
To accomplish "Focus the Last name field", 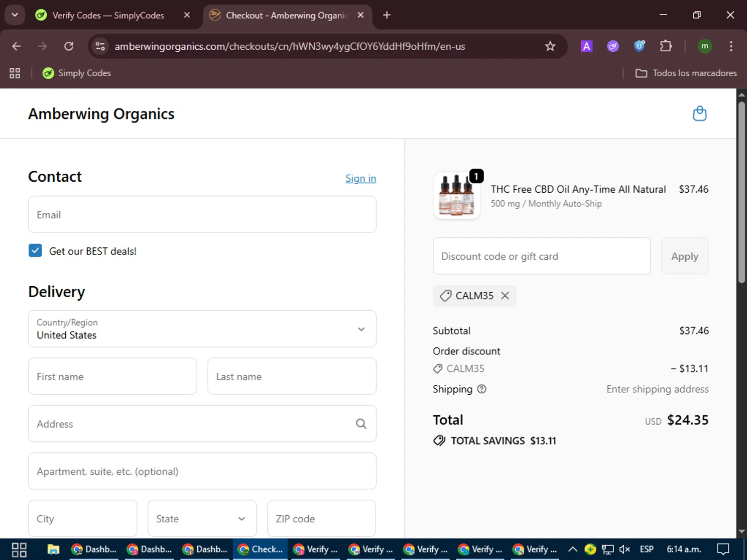I will (292, 376).
